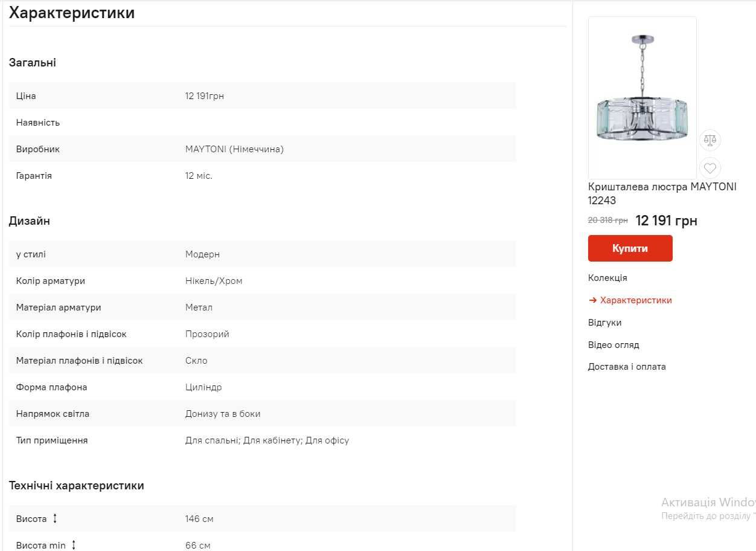The width and height of the screenshot is (756, 551).
Task: Jump to Відгуки section
Action: 604,323
